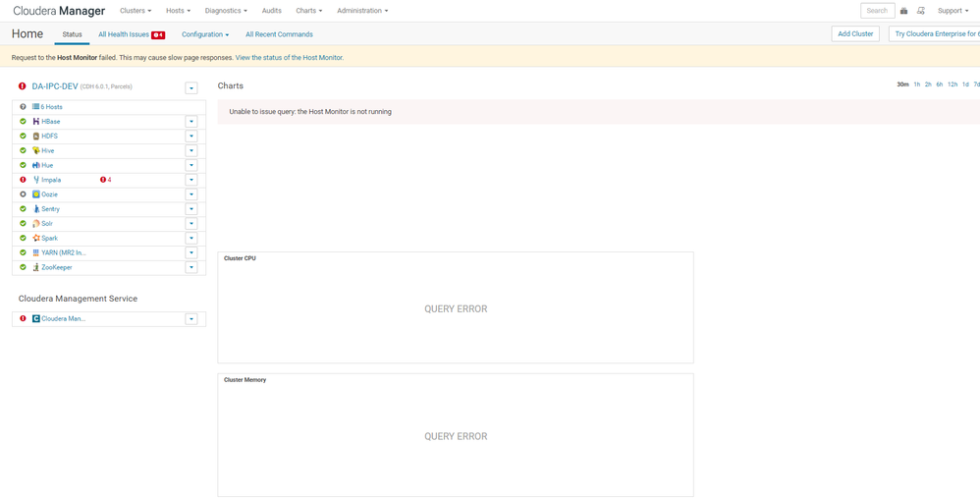Open the running commands icon in top bar

921,11
